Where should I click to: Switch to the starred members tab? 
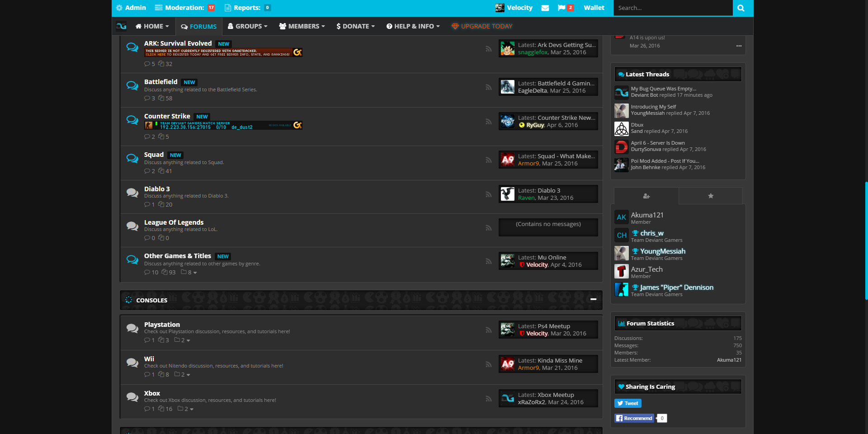(710, 196)
